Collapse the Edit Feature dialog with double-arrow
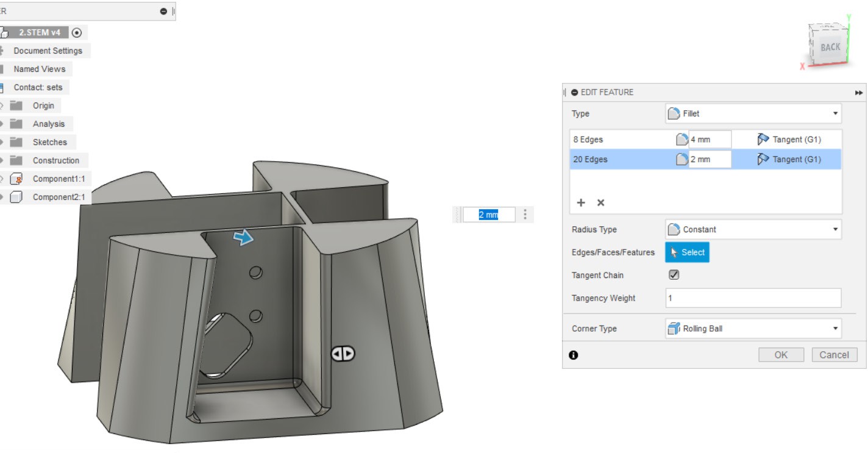The height and width of the screenshot is (453, 868). click(x=859, y=93)
